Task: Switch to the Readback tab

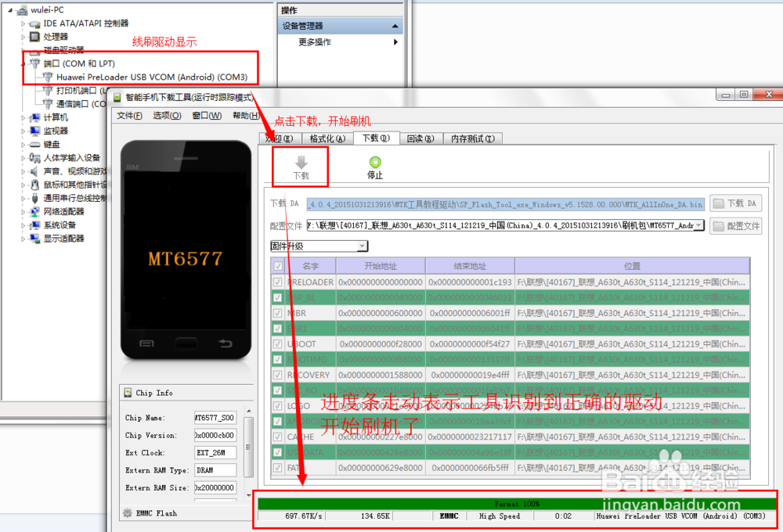Action: [420, 138]
